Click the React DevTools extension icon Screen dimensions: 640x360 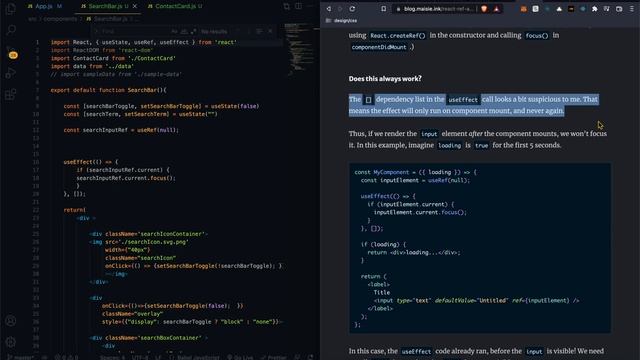click(x=583, y=9)
